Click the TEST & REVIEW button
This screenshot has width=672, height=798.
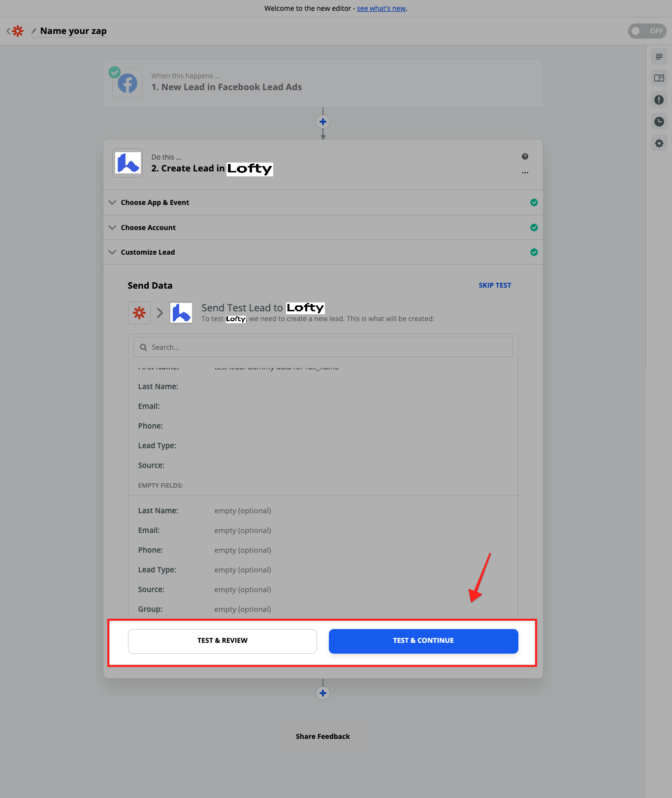tap(222, 641)
